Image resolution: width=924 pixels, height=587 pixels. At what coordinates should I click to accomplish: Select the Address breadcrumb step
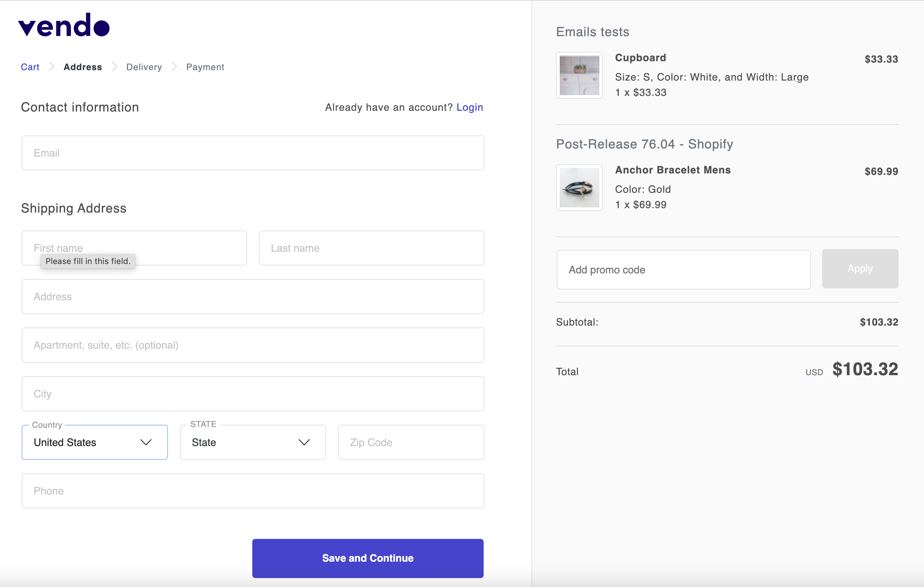pos(82,67)
